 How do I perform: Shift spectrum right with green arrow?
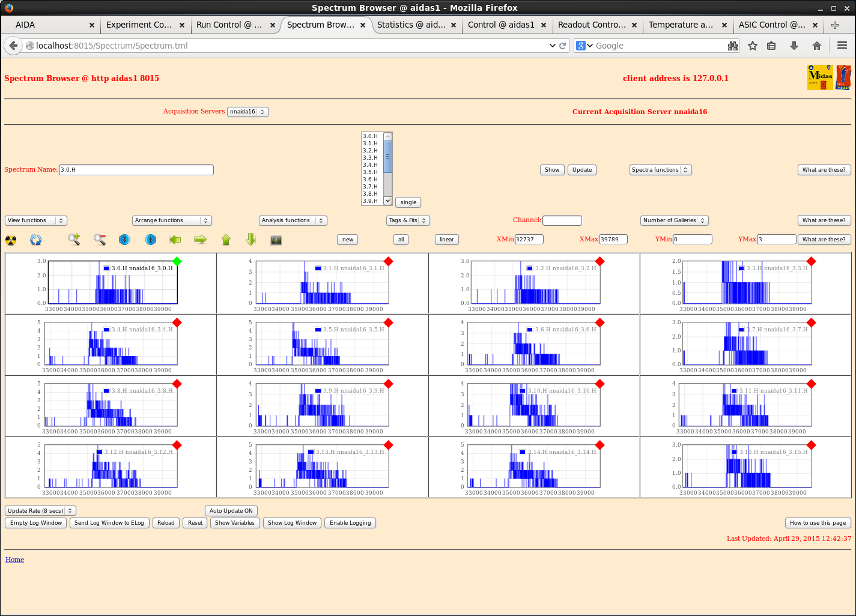(201, 240)
